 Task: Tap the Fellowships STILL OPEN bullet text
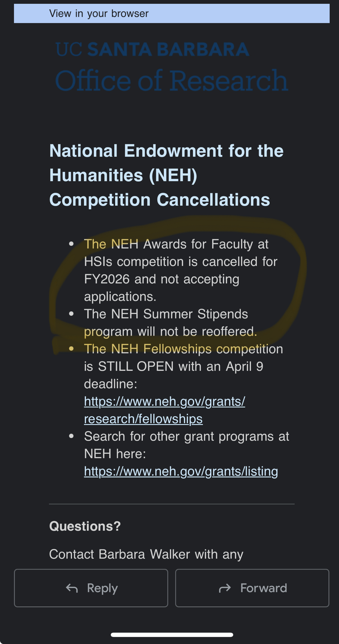pos(183,366)
